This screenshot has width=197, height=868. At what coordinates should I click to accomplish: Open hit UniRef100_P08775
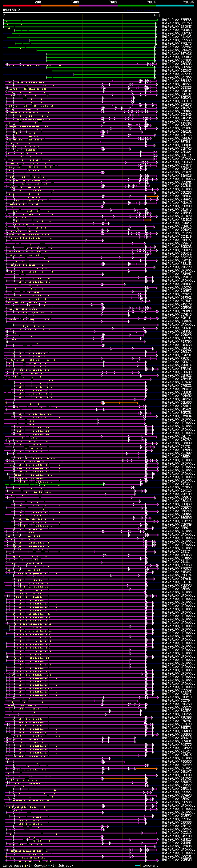click(177, 744)
